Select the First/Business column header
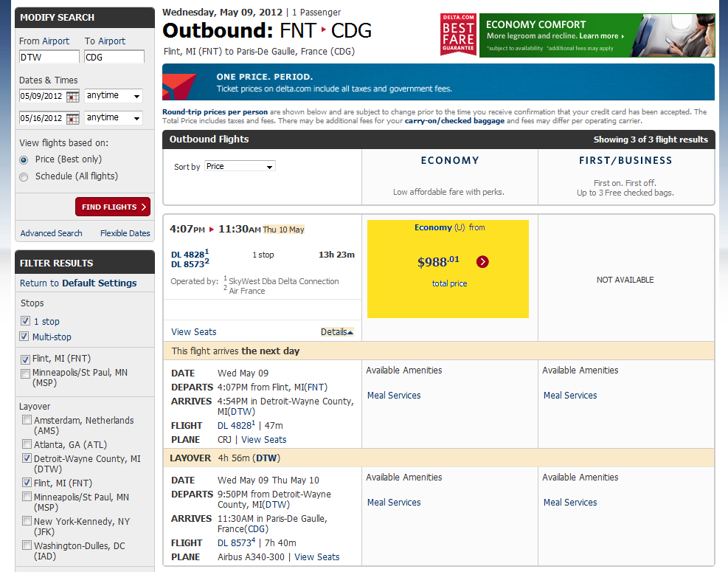The width and height of the screenshot is (728, 572). click(625, 161)
